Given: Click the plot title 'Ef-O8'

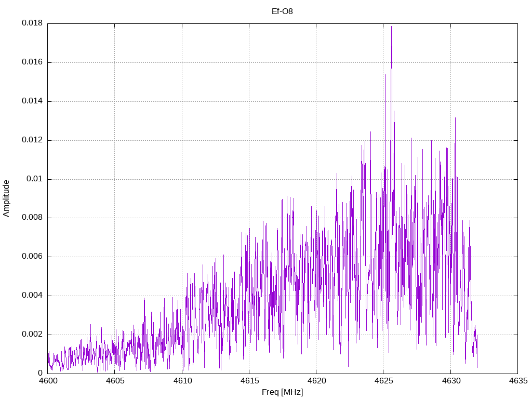Looking at the screenshot, I should tap(282, 11).
